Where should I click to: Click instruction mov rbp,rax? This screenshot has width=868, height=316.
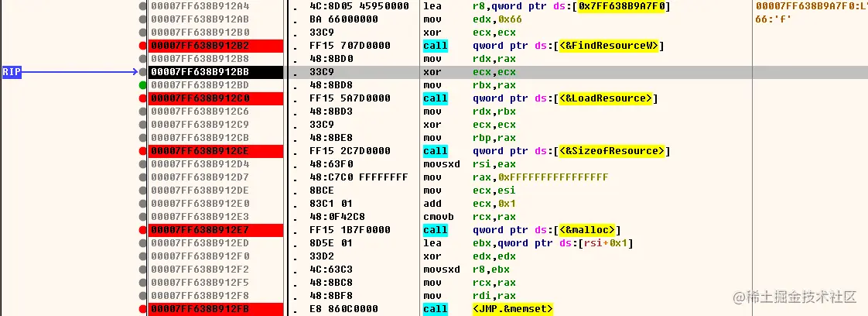[469, 138]
